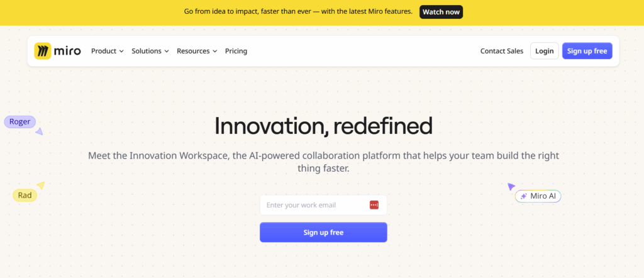Focus the work email input field
644x278 pixels.
point(323,205)
